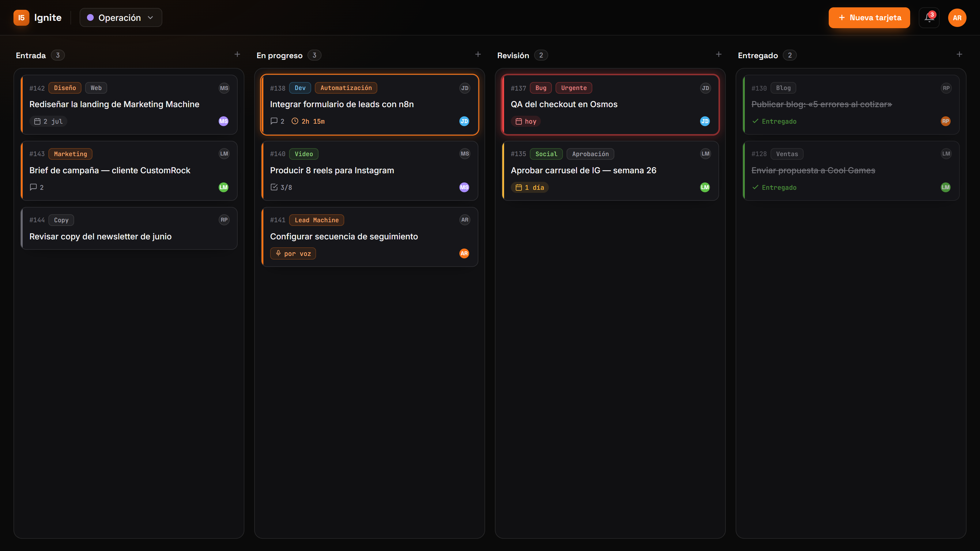Click the green LM avatar on card #135

[x=705, y=187]
